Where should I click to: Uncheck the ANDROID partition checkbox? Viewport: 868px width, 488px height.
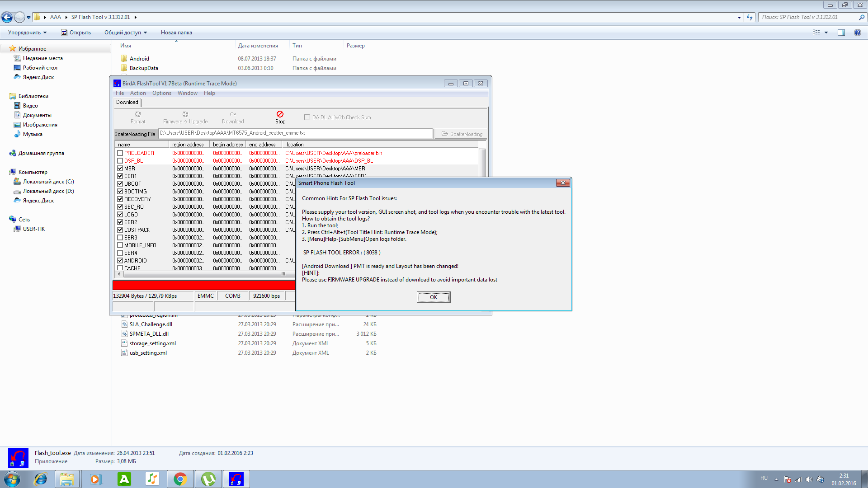point(120,261)
